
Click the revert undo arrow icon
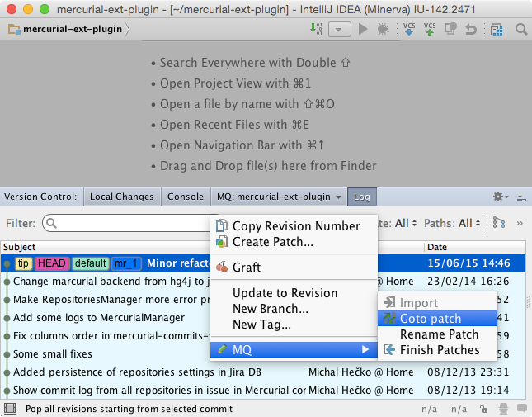point(471,30)
